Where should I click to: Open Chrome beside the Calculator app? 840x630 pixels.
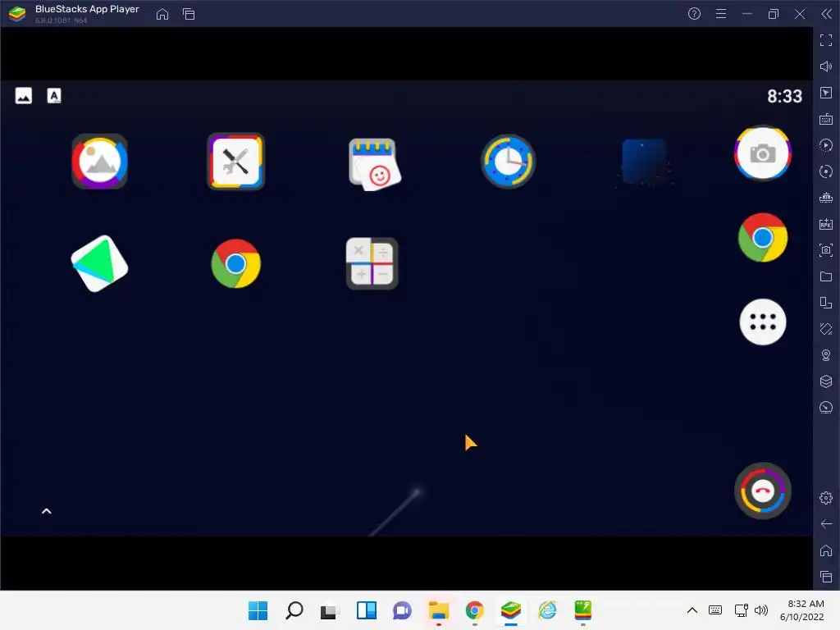pyautogui.click(x=235, y=263)
